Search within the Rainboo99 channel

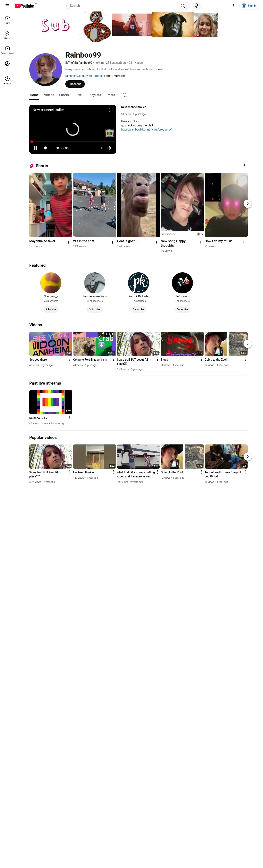pos(125,95)
